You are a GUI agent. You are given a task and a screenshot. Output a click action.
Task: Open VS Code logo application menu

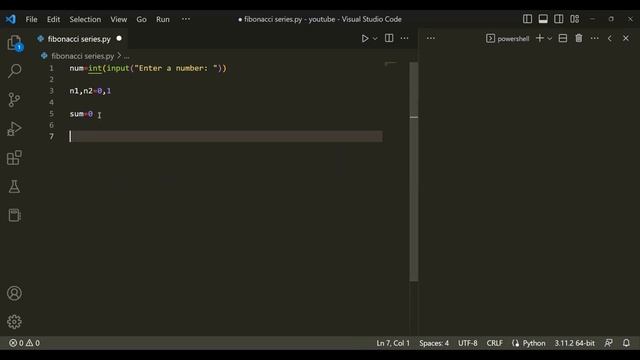(11, 19)
